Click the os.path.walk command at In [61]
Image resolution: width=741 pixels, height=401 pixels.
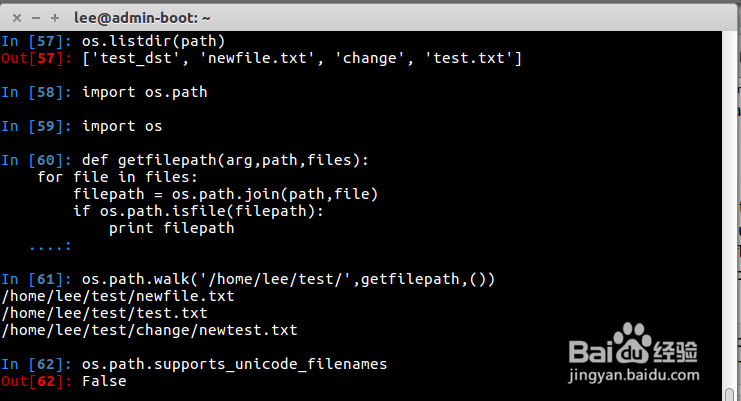[x=288, y=279]
